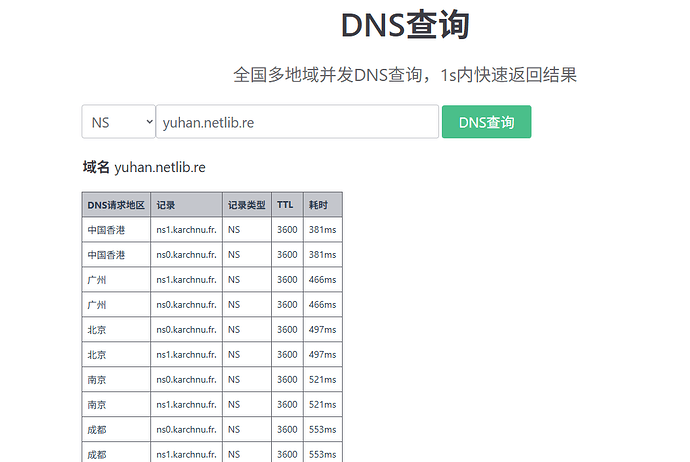The image size is (690, 462).
Task: Select ns1.karchnu.fr. record in 南京 row
Action: point(187,404)
